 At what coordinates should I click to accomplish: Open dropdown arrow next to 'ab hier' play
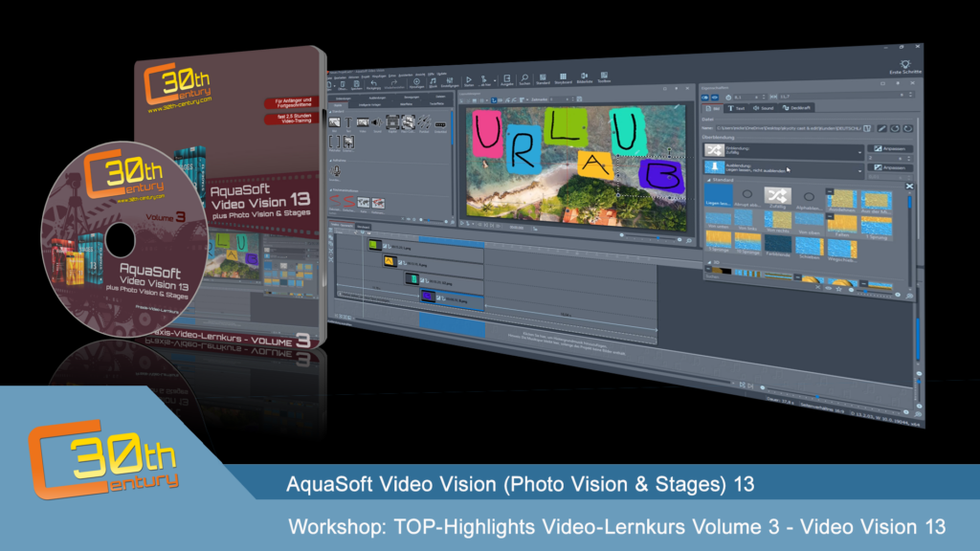tap(495, 80)
